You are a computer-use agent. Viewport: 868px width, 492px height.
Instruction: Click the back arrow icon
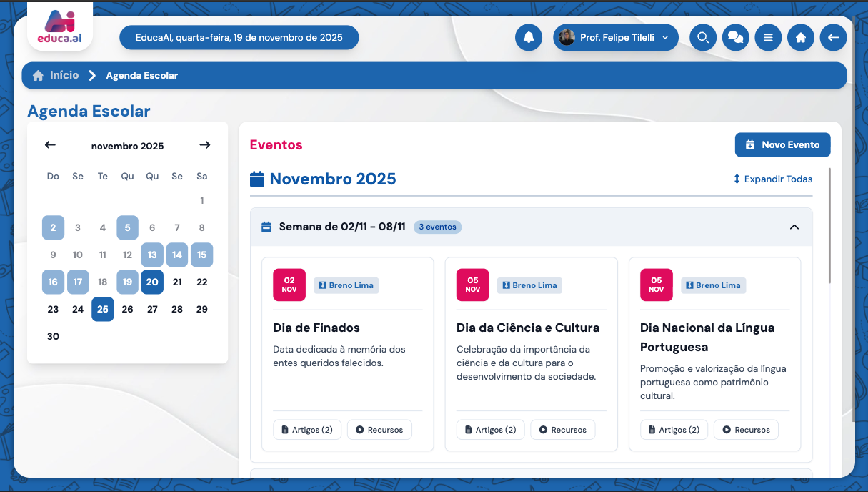pos(833,37)
